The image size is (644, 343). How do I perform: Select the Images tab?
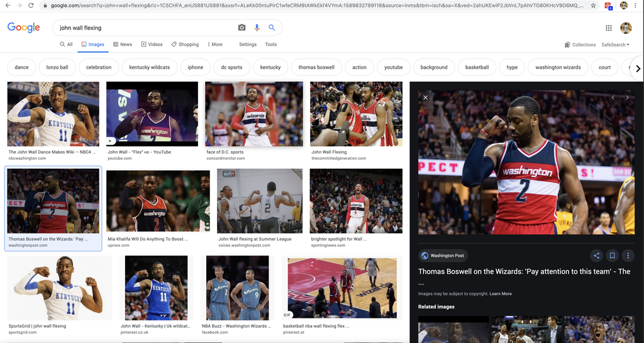pos(93,44)
